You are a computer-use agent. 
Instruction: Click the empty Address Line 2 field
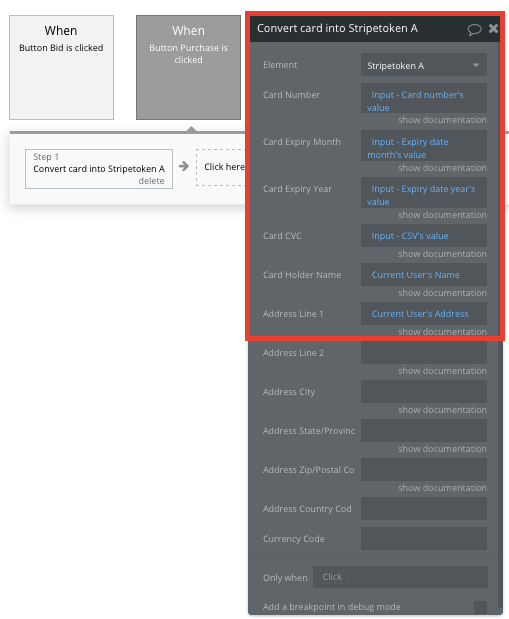pos(424,353)
